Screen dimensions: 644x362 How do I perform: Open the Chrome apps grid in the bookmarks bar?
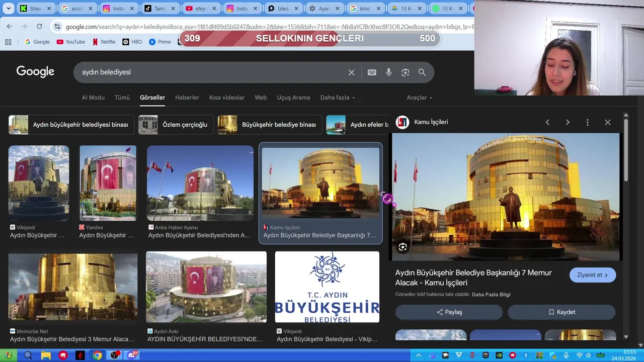coord(9,42)
